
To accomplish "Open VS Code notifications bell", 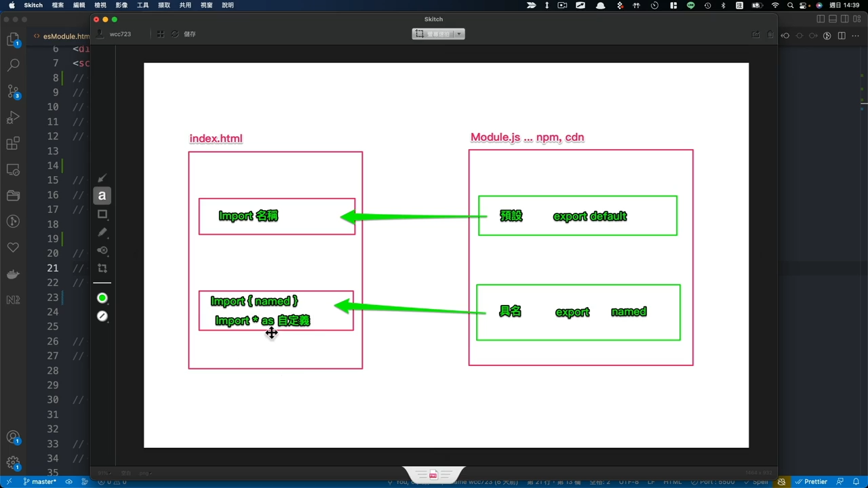I will (856, 482).
